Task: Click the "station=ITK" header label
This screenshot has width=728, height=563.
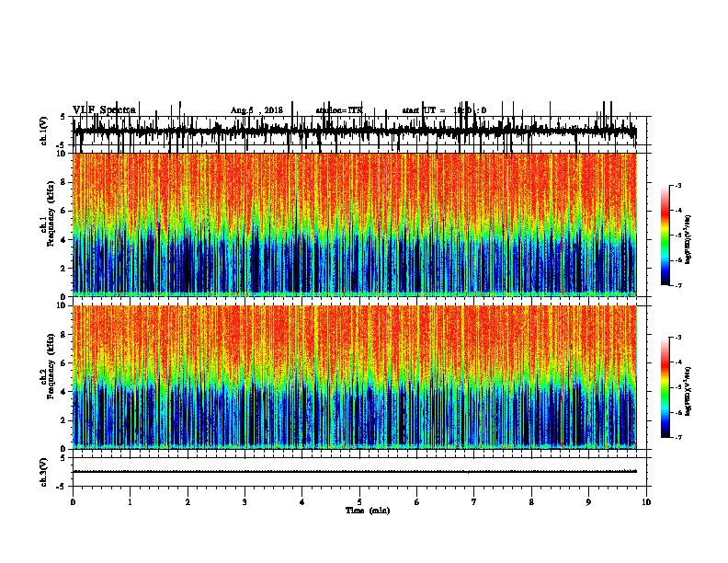Action: 339,110
